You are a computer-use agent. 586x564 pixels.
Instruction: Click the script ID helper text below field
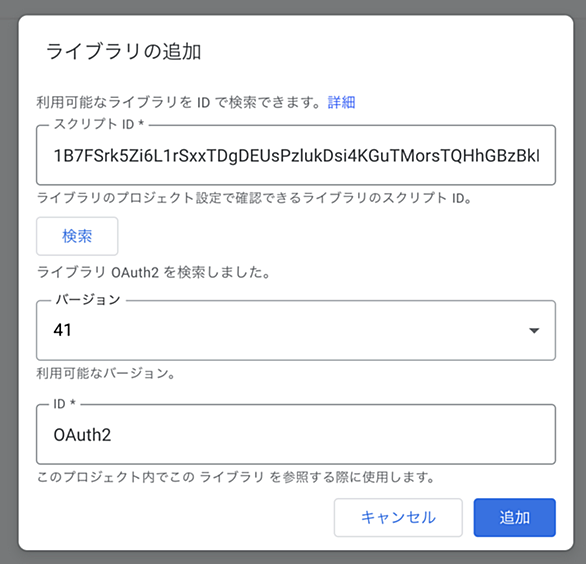(255, 198)
